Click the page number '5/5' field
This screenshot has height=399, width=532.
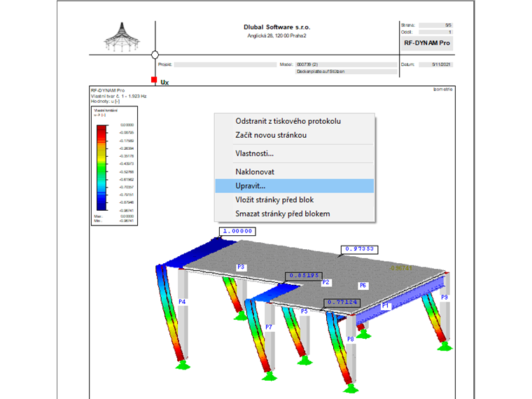[435, 25]
